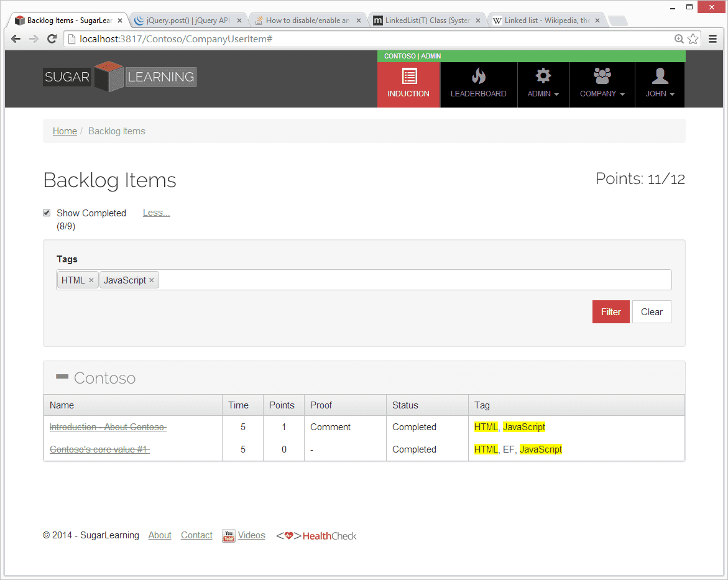Open the Chrome menu hamburger icon
The width and height of the screenshot is (728, 580).
(712, 39)
